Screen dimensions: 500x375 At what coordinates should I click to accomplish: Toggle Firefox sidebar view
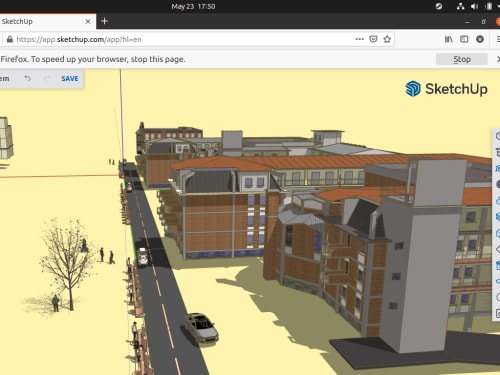[464, 39]
